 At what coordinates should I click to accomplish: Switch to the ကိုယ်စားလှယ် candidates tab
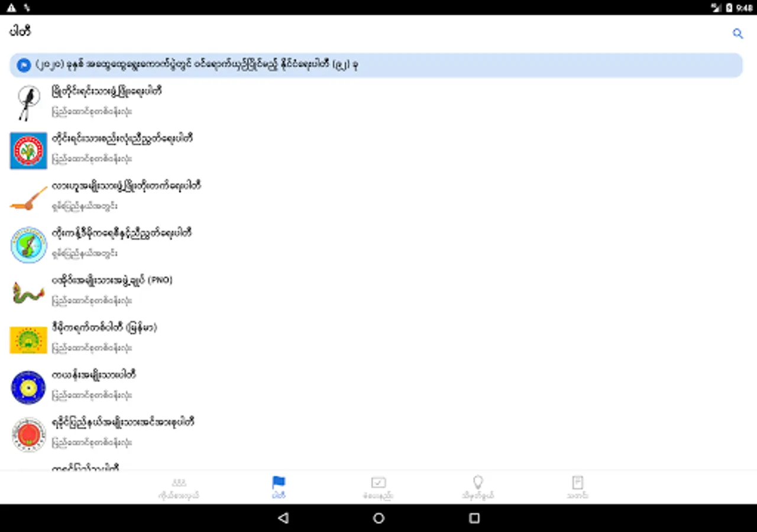tap(179, 488)
